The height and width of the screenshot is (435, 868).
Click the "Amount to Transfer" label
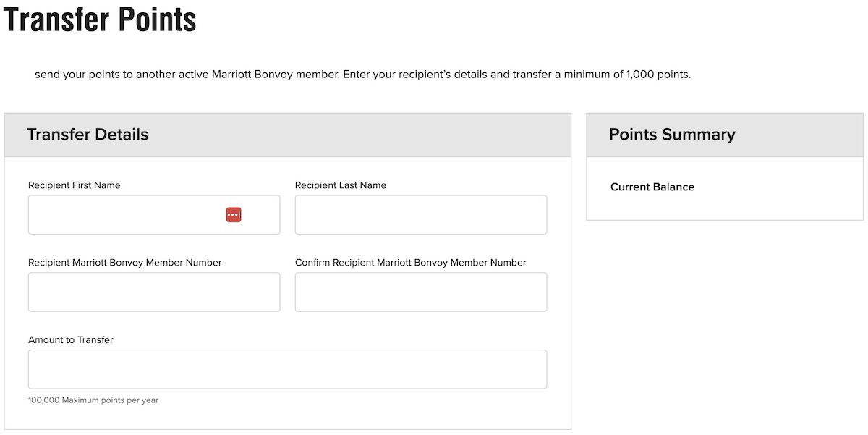(x=71, y=339)
